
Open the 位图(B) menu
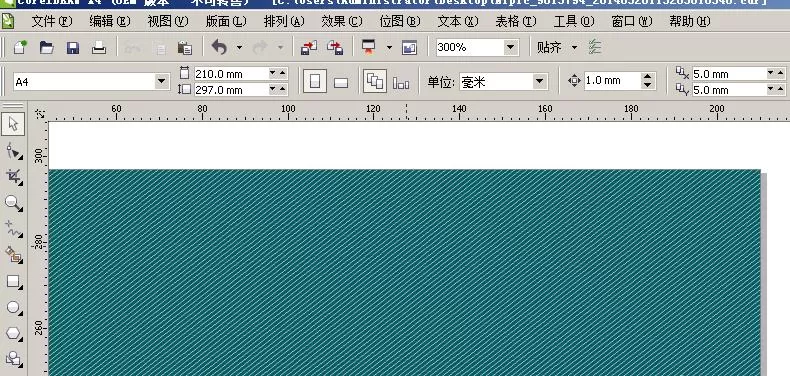(x=400, y=22)
